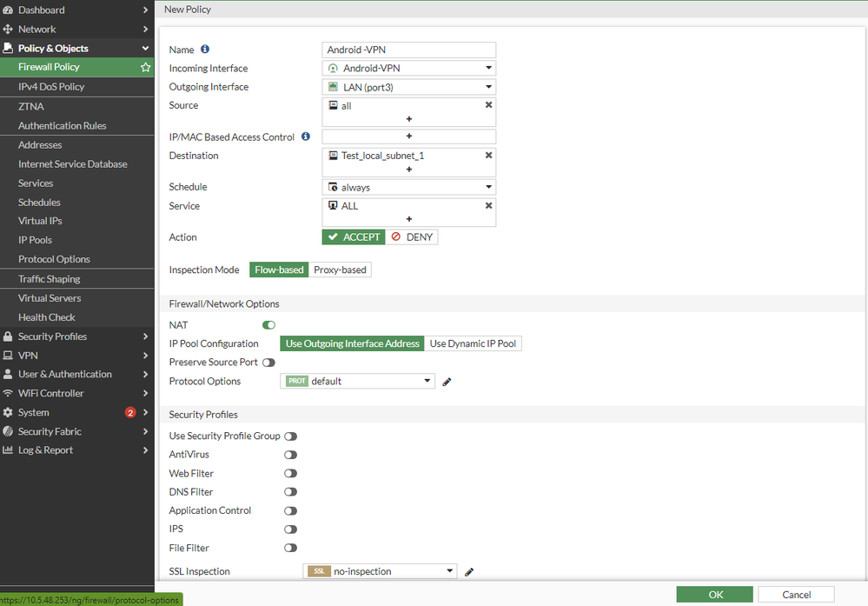Image resolution: width=868 pixels, height=606 pixels.
Task: Set Action to ACCEPT
Action: [354, 237]
